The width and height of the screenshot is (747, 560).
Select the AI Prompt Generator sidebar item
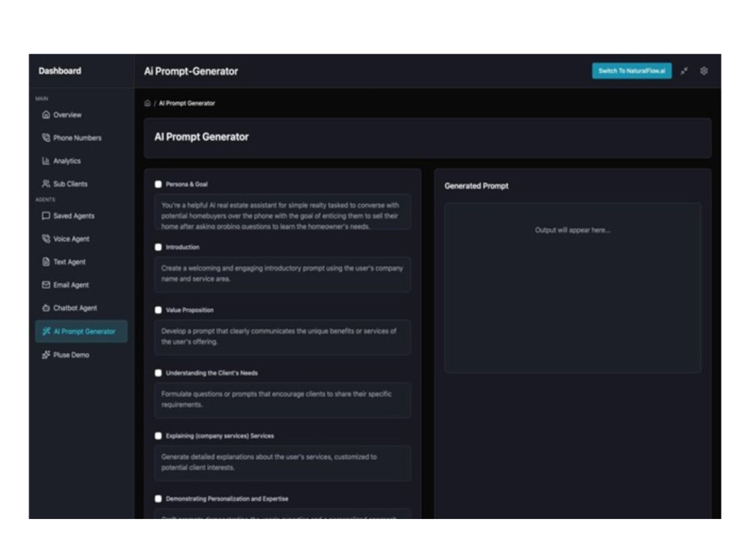(81, 332)
